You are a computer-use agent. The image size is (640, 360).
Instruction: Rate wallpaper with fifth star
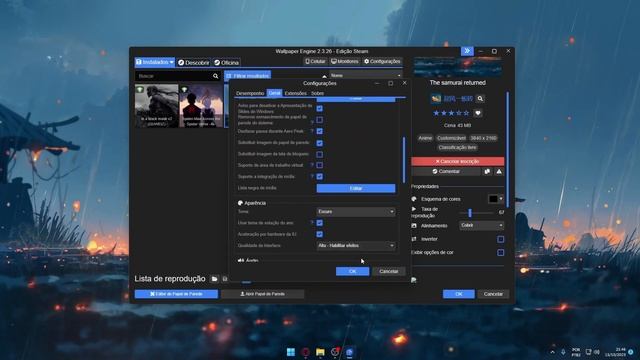click(x=466, y=113)
